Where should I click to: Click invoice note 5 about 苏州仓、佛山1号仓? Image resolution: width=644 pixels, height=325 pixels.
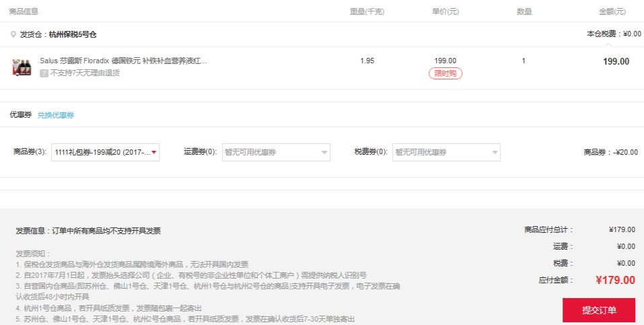185,319
